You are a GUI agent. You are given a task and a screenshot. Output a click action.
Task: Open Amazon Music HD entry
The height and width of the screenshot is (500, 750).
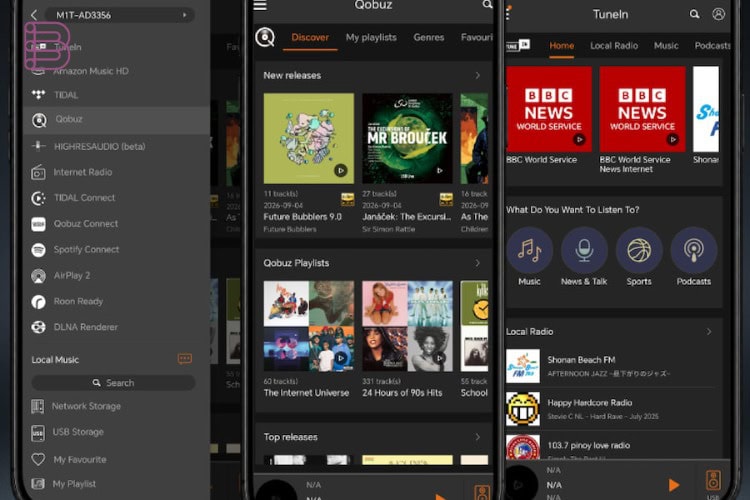(x=91, y=71)
